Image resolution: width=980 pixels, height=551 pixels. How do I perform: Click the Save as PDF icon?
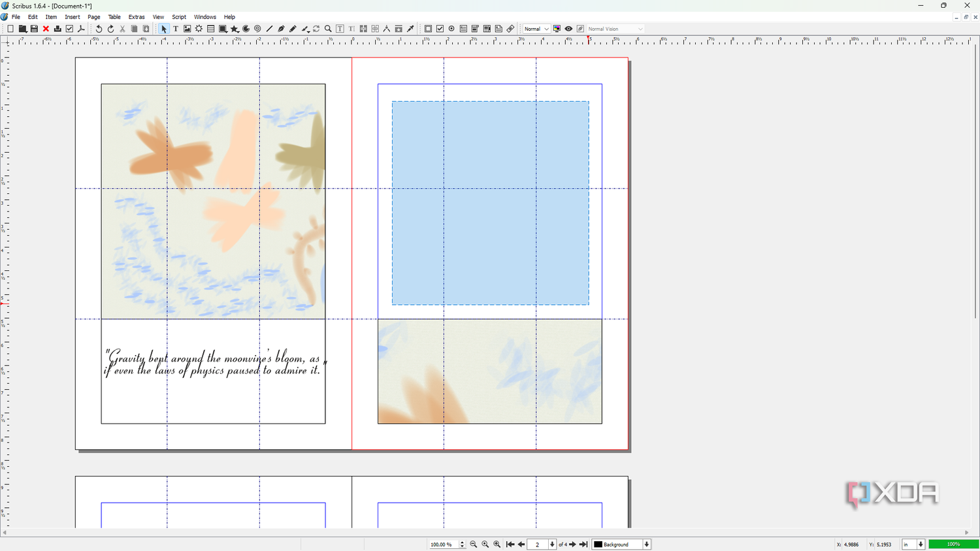(x=82, y=29)
